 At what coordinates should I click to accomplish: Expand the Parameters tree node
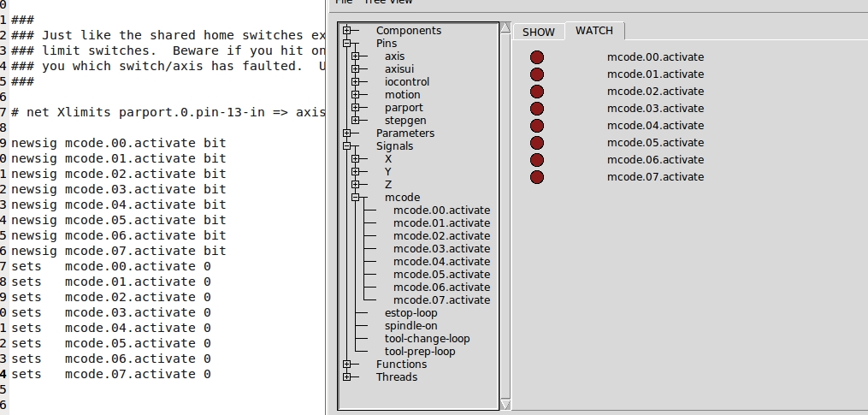tap(346, 133)
